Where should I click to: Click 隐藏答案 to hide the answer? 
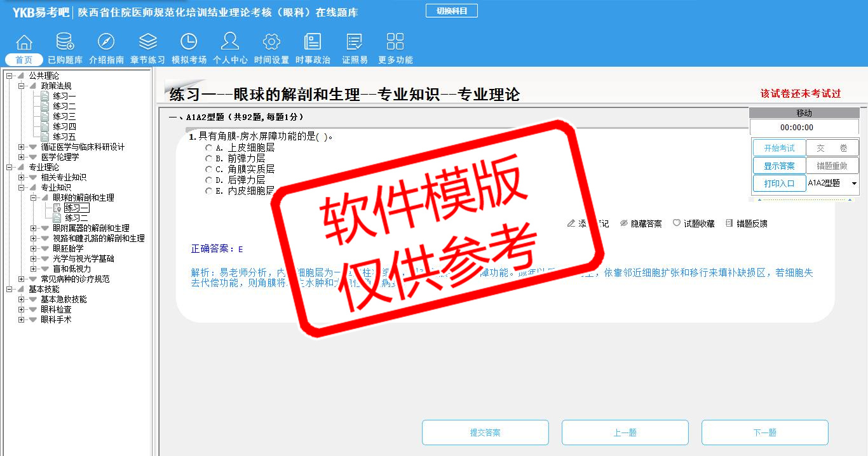tap(641, 224)
